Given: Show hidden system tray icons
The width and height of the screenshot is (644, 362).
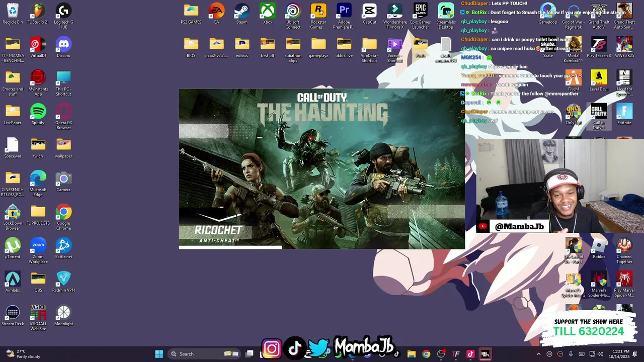Looking at the screenshot, I should pos(538,354).
